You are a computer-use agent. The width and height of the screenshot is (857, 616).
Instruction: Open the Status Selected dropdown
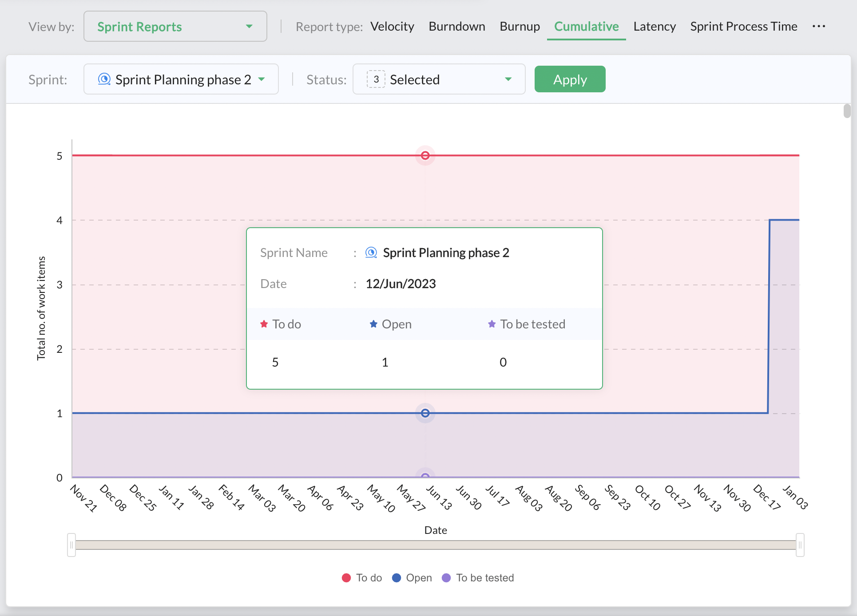click(439, 79)
